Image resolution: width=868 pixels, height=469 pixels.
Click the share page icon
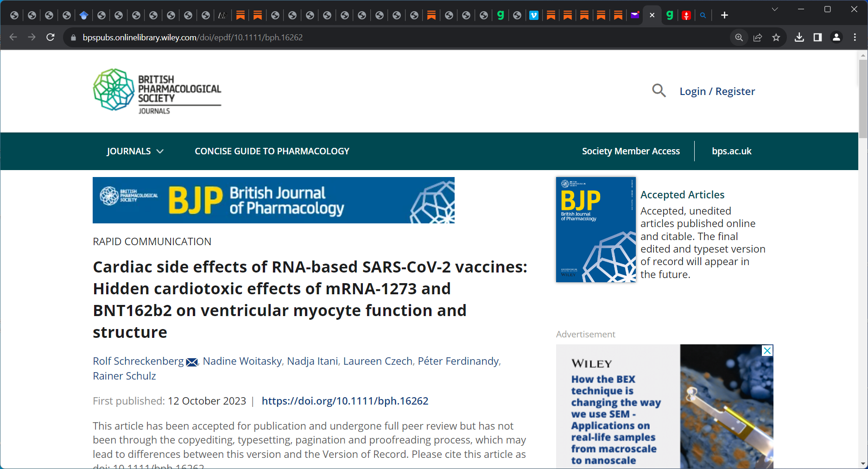click(758, 38)
